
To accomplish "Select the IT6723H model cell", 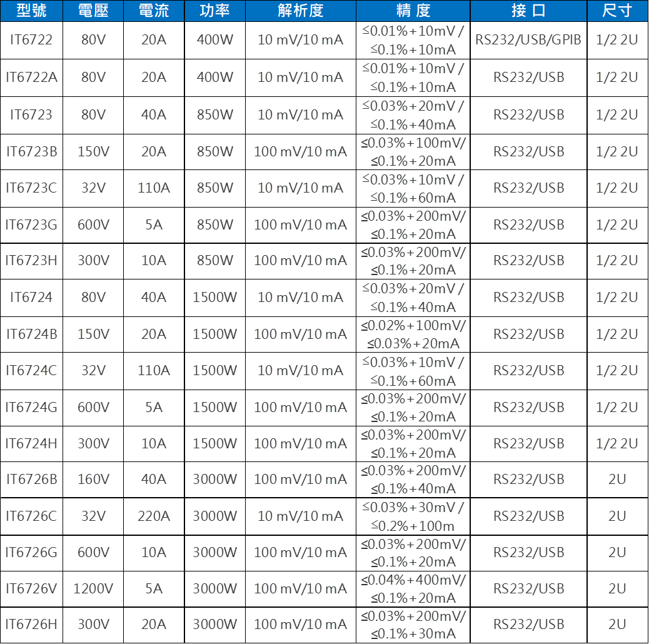I will [31, 261].
